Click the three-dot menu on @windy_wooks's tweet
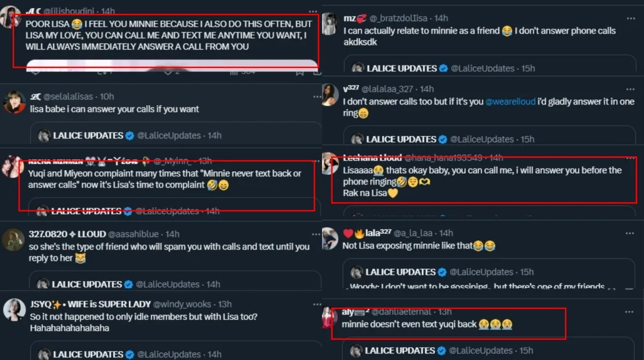Screen dimensions: 644x360 (x=314, y=302)
